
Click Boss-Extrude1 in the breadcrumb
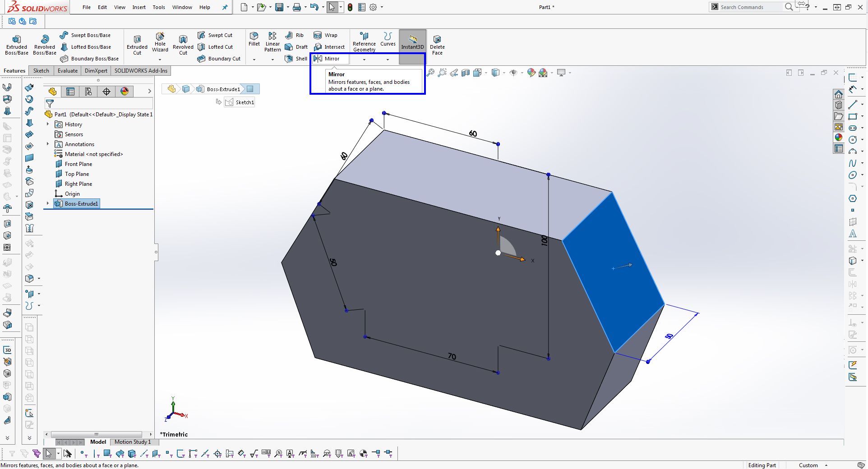[218, 89]
